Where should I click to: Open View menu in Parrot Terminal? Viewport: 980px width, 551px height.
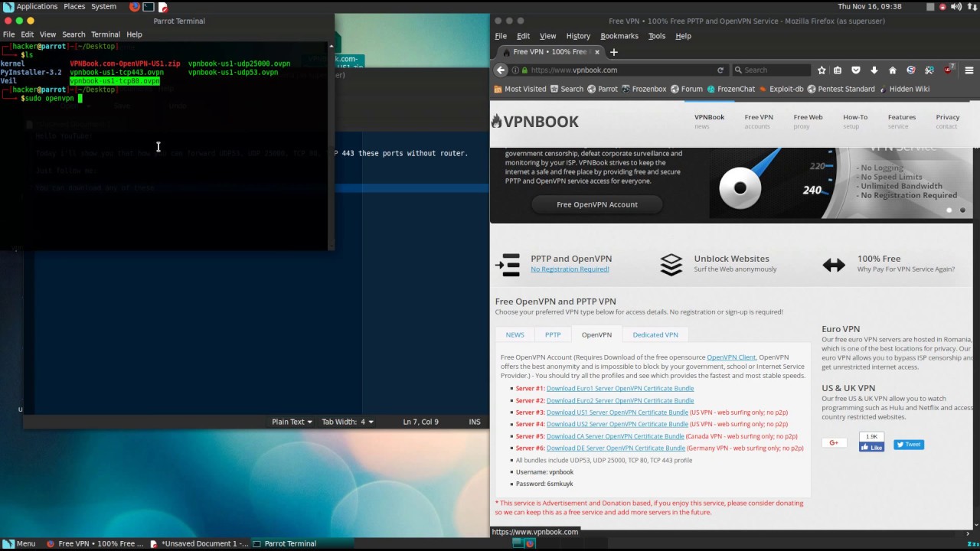click(47, 34)
